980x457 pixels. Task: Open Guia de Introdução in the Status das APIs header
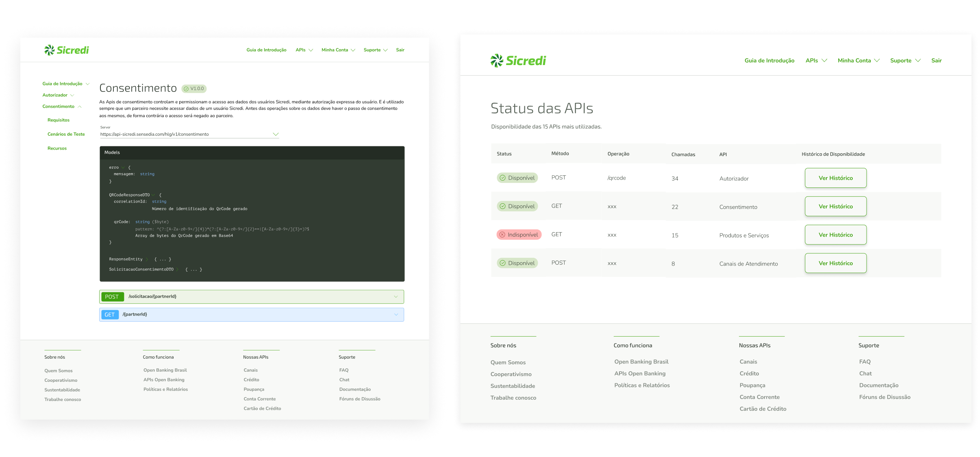click(769, 61)
